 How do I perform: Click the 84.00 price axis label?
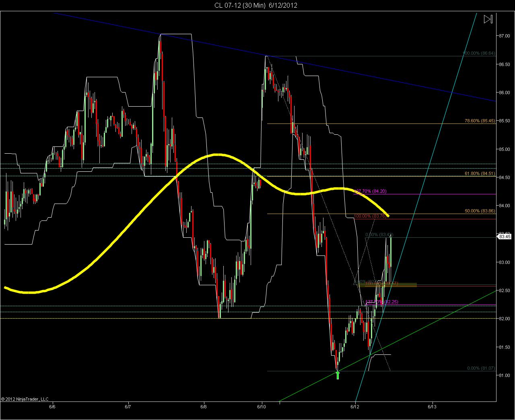coord(505,206)
